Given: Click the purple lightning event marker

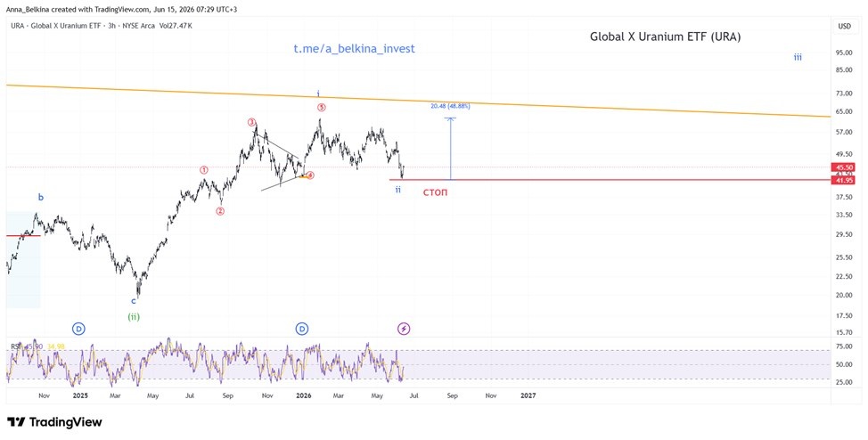Looking at the screenshot, I should pyautogui.click(x=404, y=329).
